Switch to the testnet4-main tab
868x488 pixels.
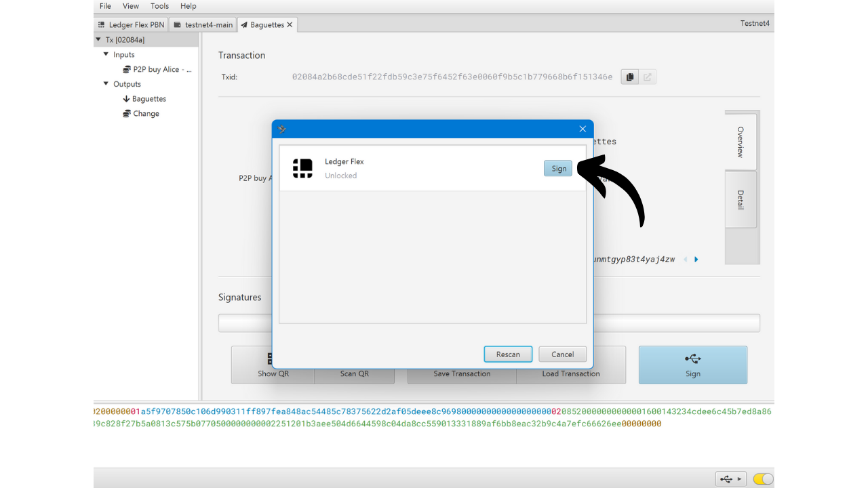203,24
